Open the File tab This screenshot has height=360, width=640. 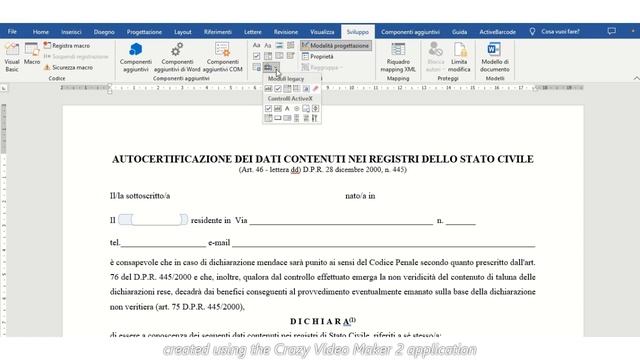12,31
